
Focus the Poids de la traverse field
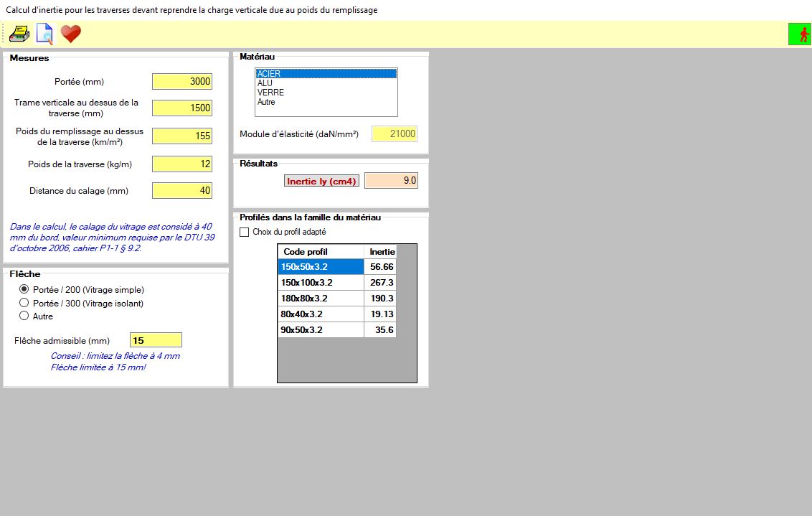coord(182,164)
